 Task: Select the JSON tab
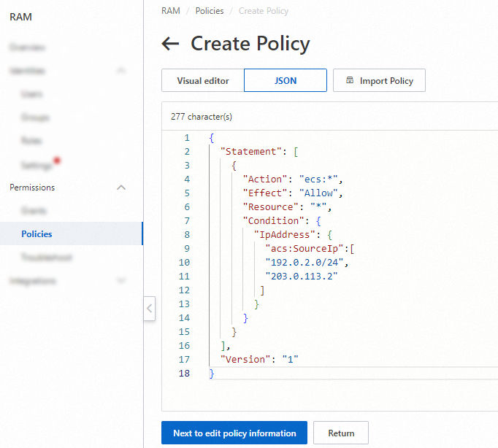(x=286, y=80)
